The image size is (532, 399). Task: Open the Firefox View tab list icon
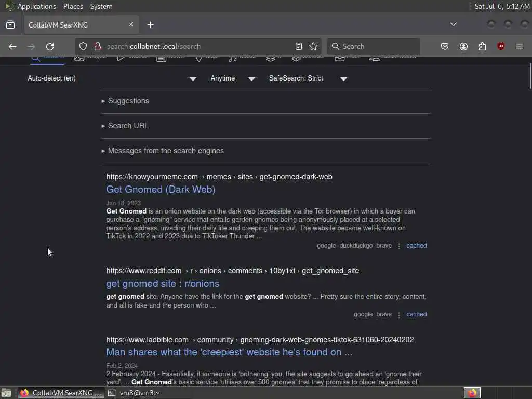pyautogui.click(x=10, y=25)
